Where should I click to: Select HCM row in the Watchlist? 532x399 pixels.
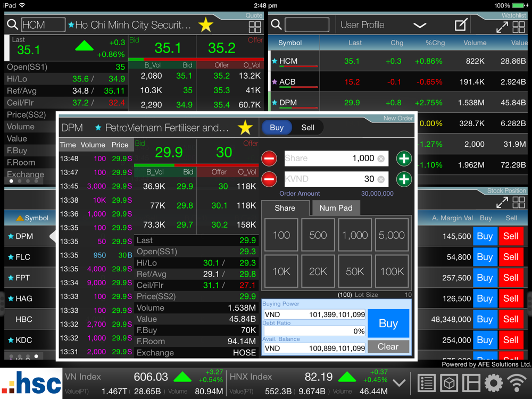(397, 61)
